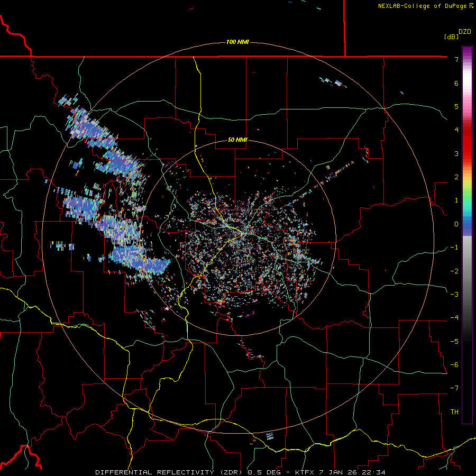476x476 pixels.
Task: Click the 50 NMI range ring label
Action: coord(237,140)
